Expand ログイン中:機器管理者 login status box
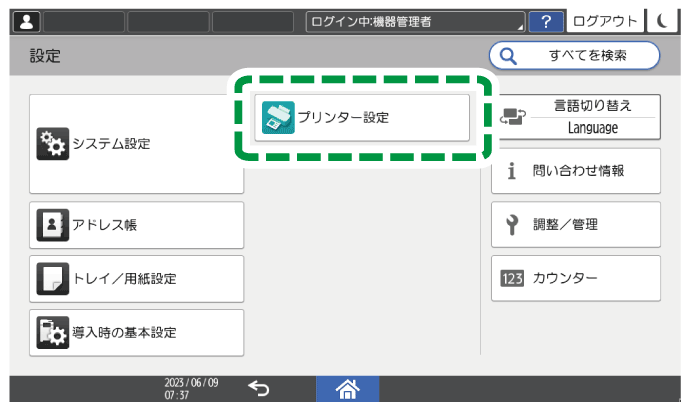Viewport: 691px width, 411px height. pyautogui.click(x=415, y=22)
